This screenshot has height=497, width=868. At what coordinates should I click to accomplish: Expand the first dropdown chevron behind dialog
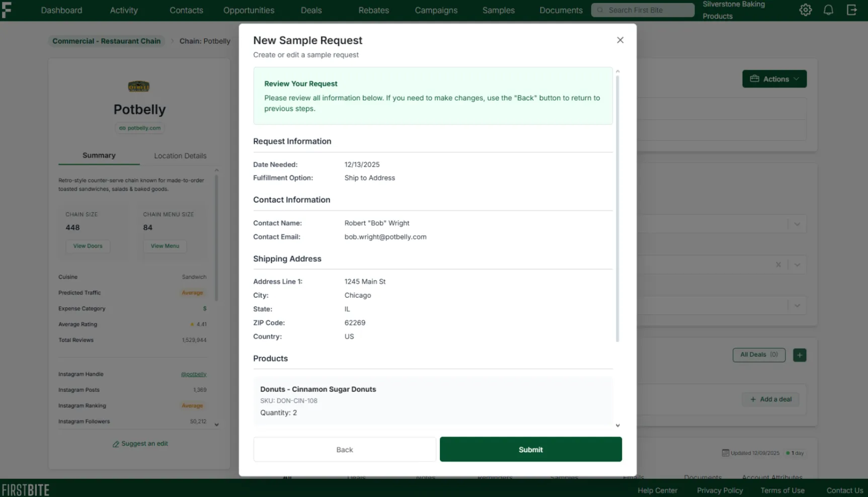click(797, 224)
